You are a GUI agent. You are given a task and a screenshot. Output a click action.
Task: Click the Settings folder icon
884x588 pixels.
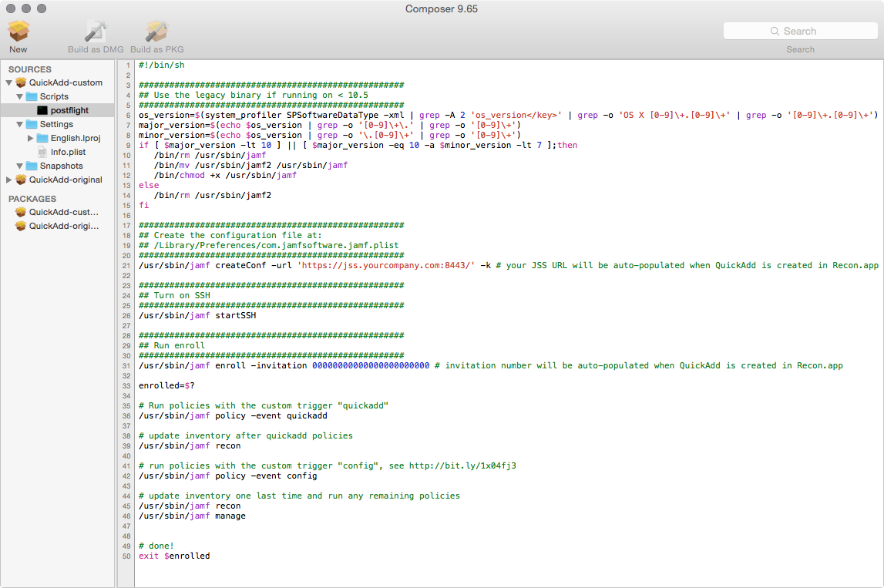click(x=32, y=124)
